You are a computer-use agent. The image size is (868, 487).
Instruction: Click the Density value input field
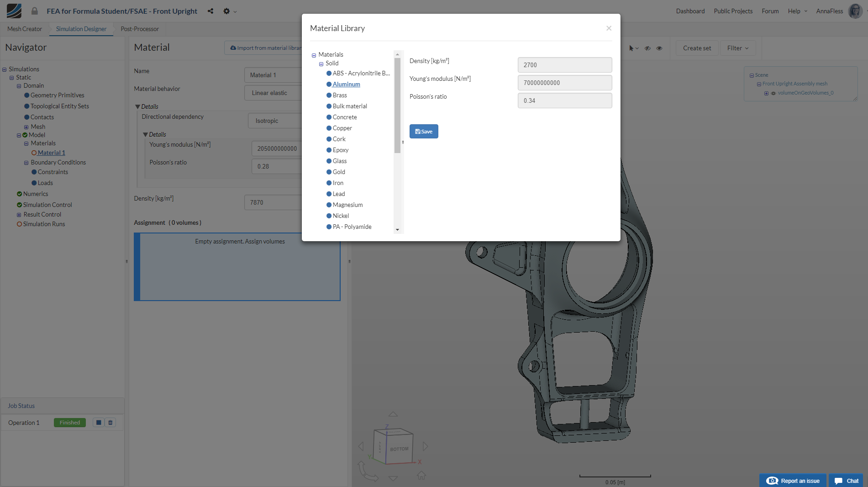564,65
